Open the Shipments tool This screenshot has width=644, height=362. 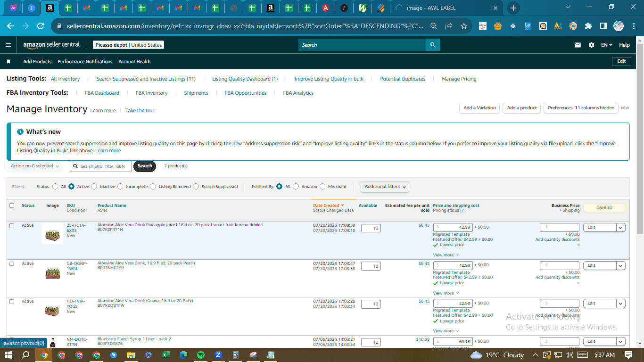pos(196,93)
